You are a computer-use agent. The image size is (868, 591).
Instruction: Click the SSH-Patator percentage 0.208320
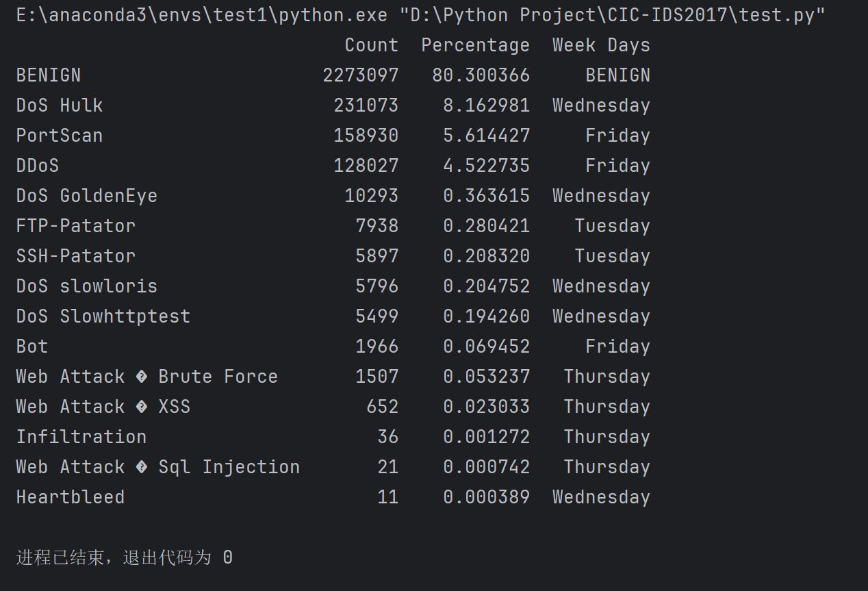(486, 256)
